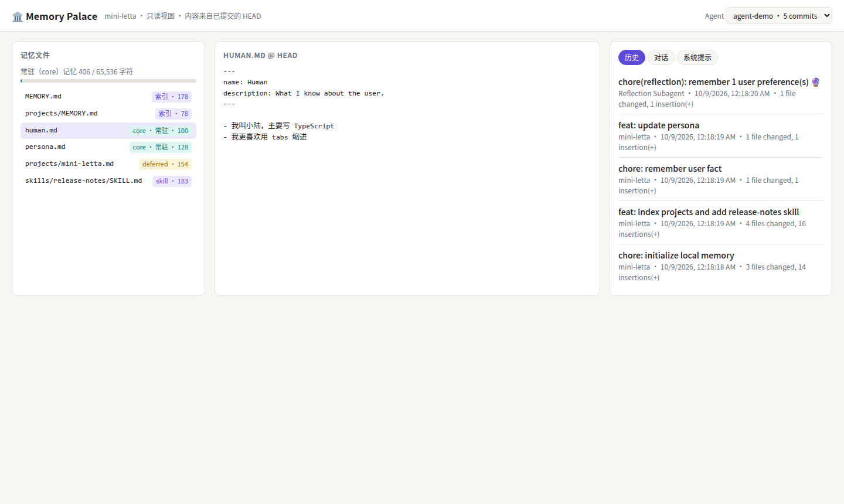The height and width of the screenshot is (504, 844).
Task: Click the 'core · 常驻 · 128' badge
Action: tap(161, 147)
